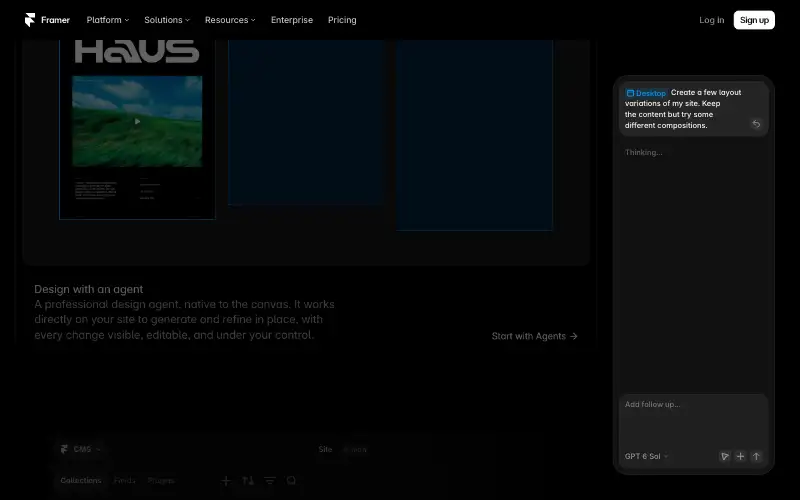Click the Start with Agents link
The width and height of the screenshot is (800, 500).
tap(534, 336)
